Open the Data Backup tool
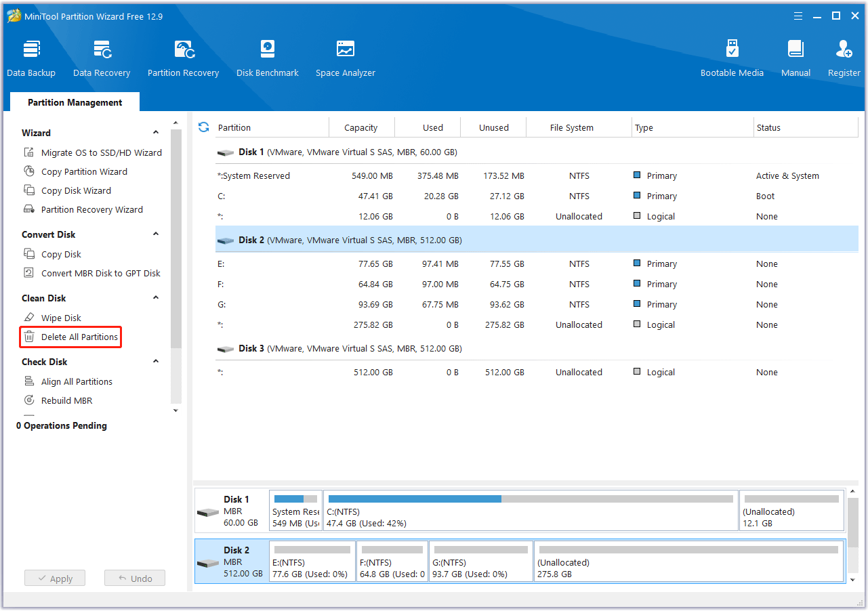Image resolution: width=868 pixels, height=611 pixels. pos(31,58)
